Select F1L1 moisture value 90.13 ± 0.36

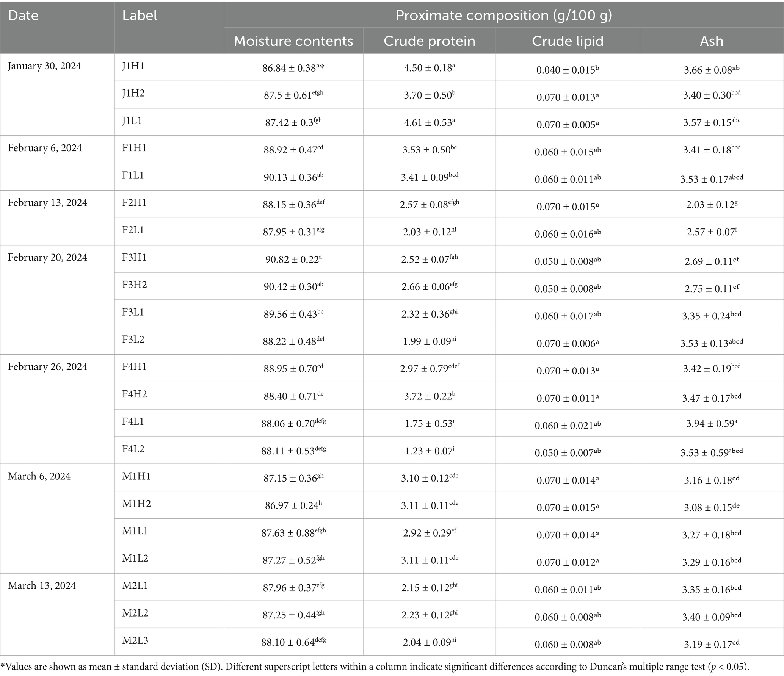(293, 177)
